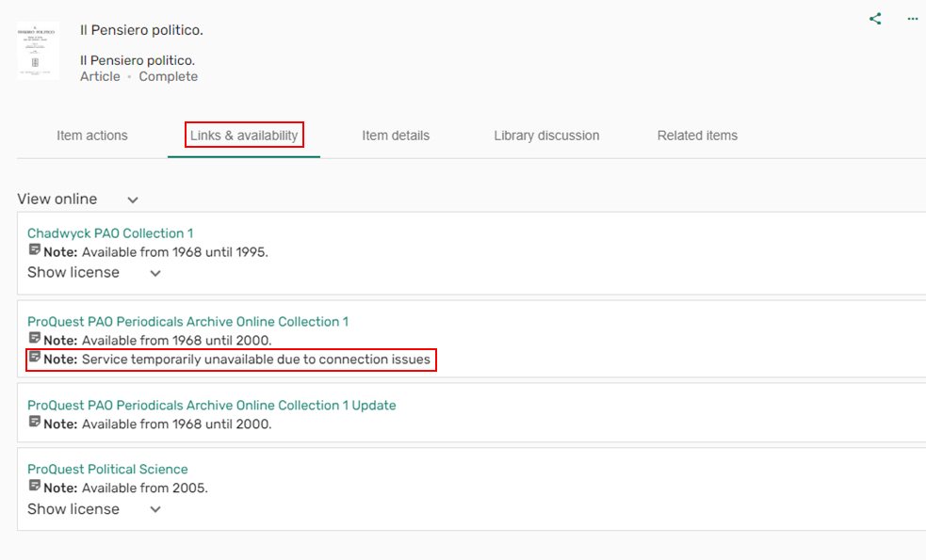Click 'Available from 1968 until 2000.' under Collection 1 Update
Screen dimensions: 926x560
tap(176, 424)
